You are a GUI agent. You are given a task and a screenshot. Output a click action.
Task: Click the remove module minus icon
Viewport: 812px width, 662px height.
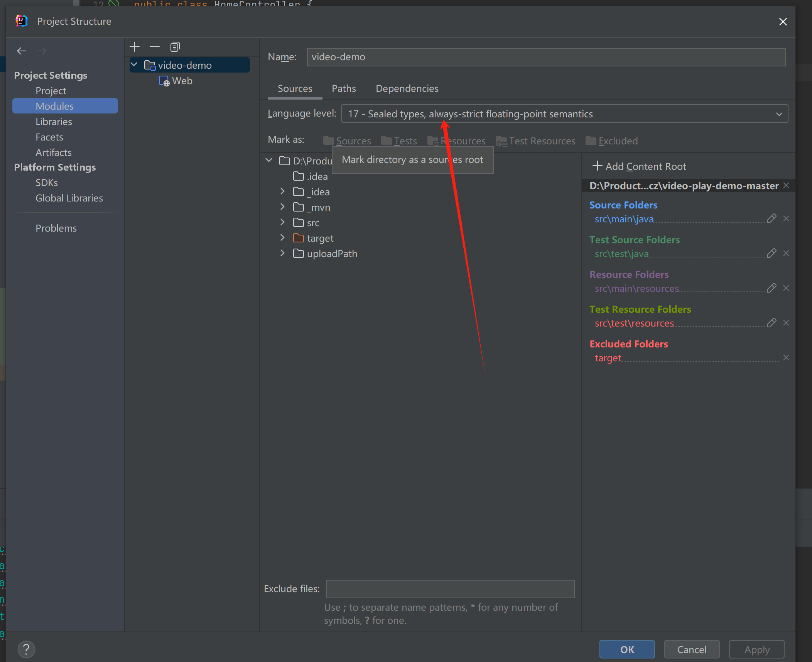point(155,47)
